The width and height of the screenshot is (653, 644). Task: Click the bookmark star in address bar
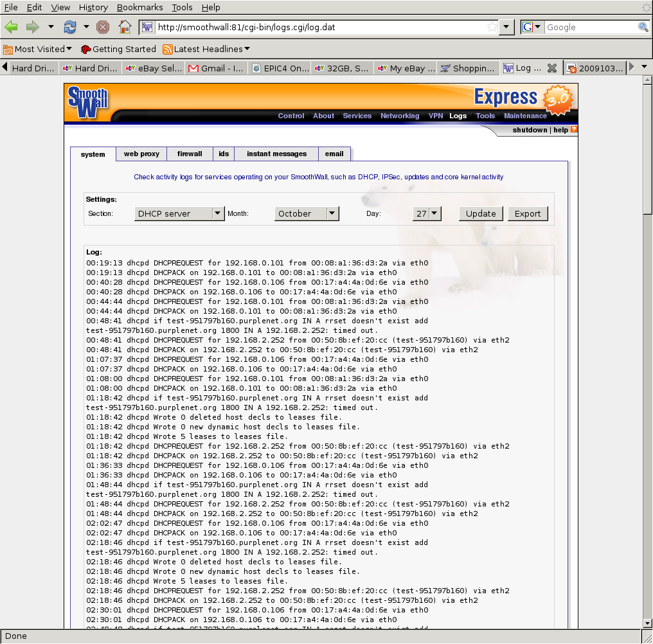pos(492,27)
